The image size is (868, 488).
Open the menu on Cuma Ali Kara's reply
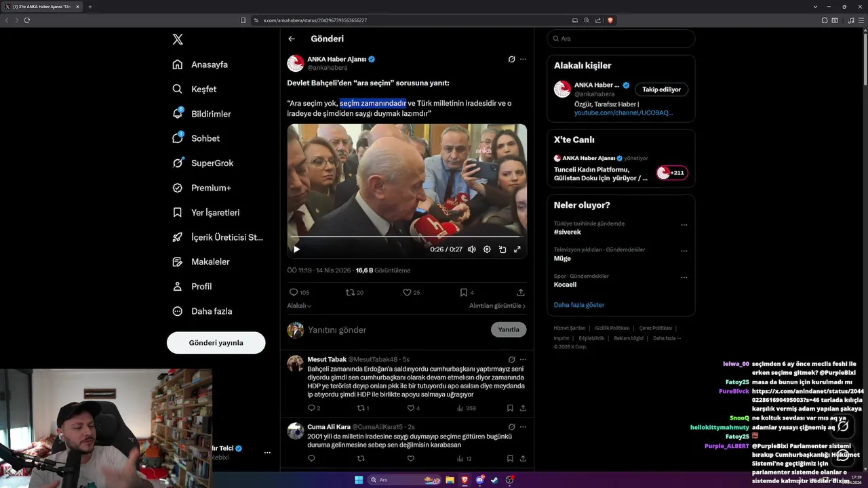pos(523,427)
